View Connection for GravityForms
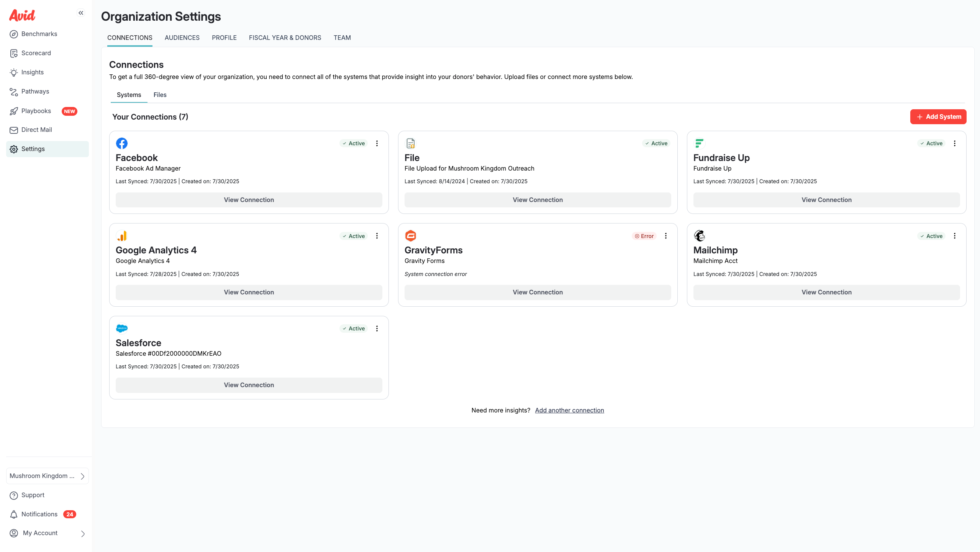This screenshot has width=980, height=552. click(538, 292)
